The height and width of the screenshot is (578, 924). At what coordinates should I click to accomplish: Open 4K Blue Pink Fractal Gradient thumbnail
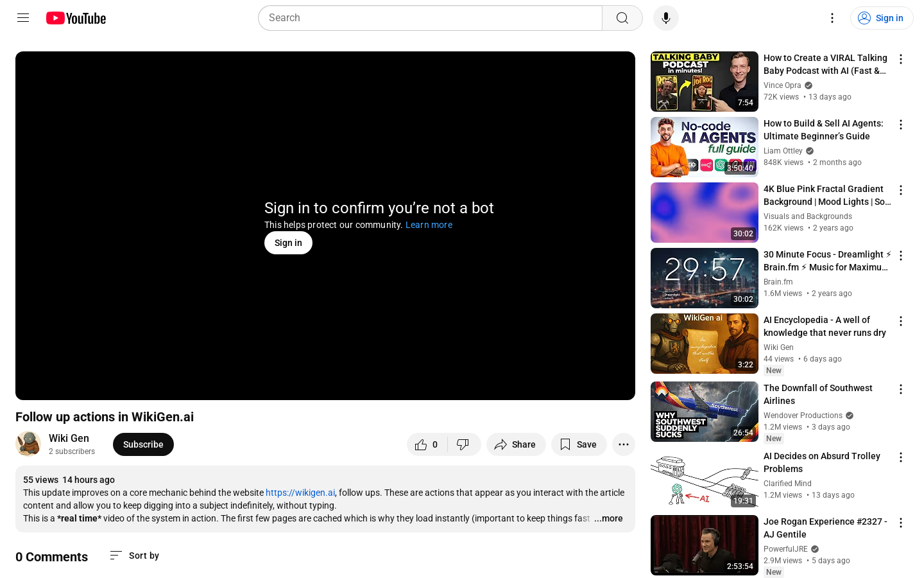pos(705,213)
